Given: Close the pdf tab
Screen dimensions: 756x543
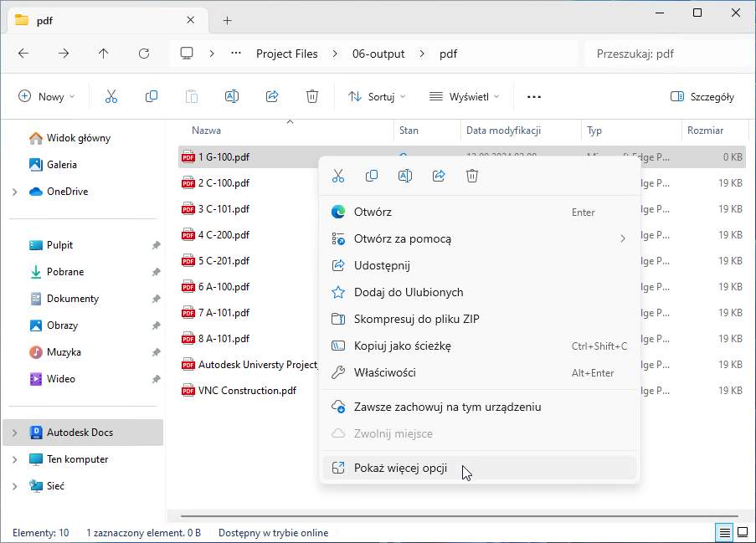Looking at the screenshot, I should click(190, 20).
